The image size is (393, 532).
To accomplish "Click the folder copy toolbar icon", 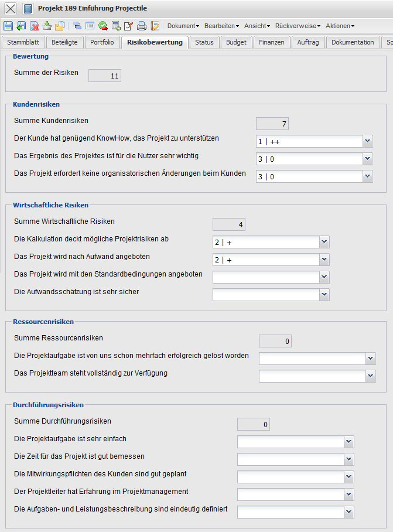I will click(x=59, y=26).
